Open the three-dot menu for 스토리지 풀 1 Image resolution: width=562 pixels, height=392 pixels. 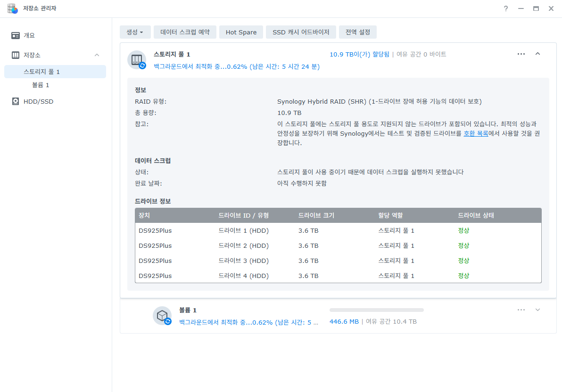pyautogui.click(x=521, y=54)
